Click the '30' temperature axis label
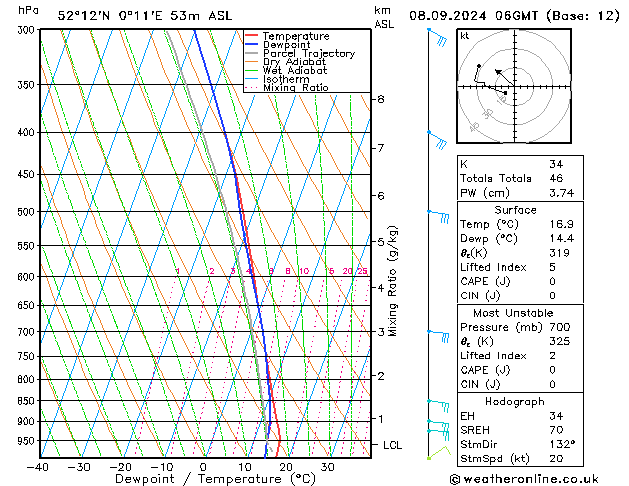This screenshot has width=629, height=486. (328, 467)
